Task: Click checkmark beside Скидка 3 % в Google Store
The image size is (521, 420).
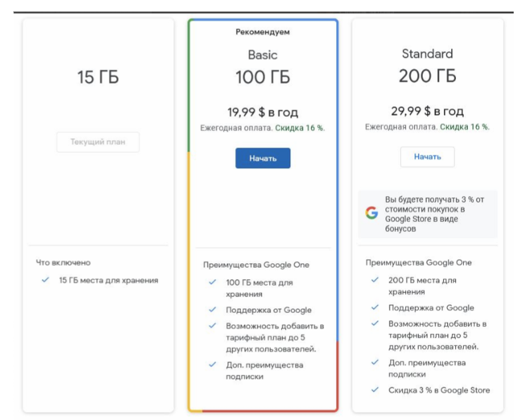Action: tap(375, 389)
